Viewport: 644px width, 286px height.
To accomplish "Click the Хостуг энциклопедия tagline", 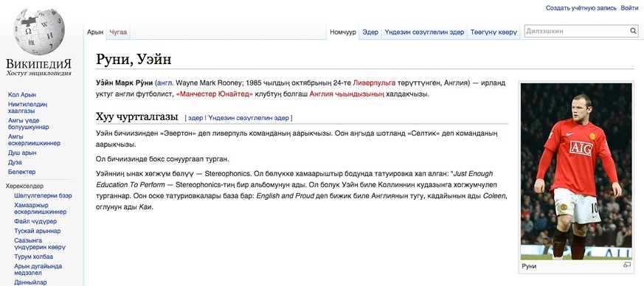I will point(38,73).
